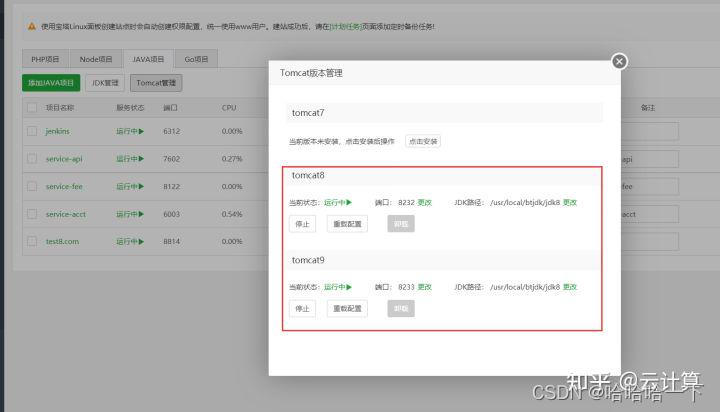This screenshot has height=412, width=720.
Task: Click the 添加JAVA项目 green button
Action: click(x=51, y=83)
